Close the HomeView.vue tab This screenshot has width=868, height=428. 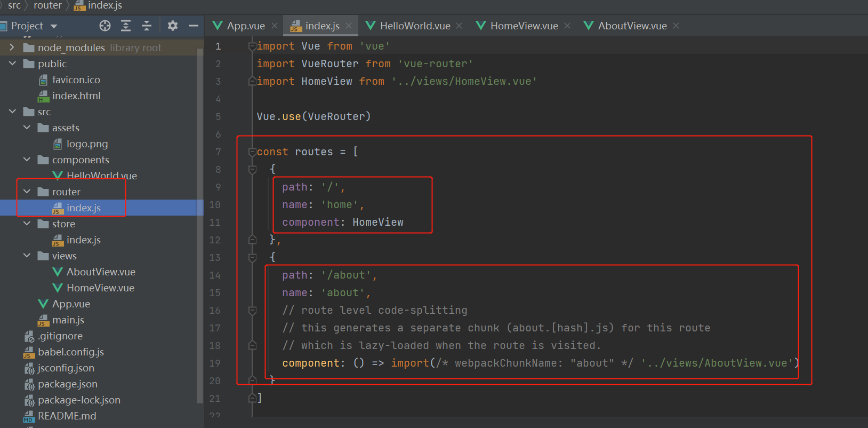[567, 26]
